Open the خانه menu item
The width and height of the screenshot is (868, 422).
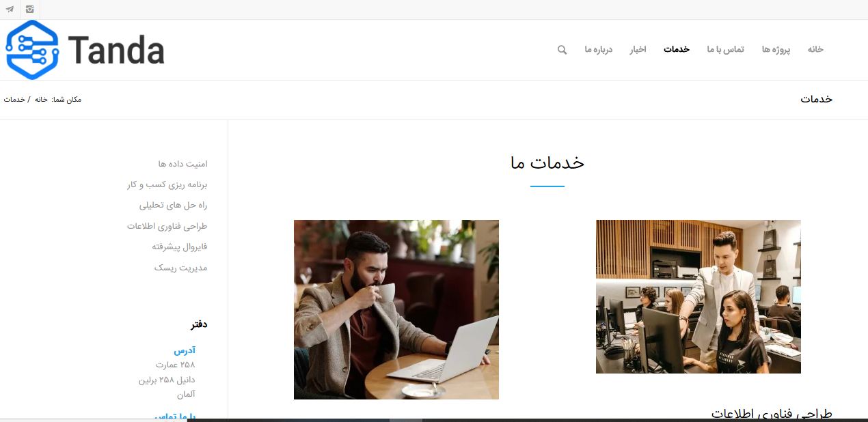[x=815, y=49]
